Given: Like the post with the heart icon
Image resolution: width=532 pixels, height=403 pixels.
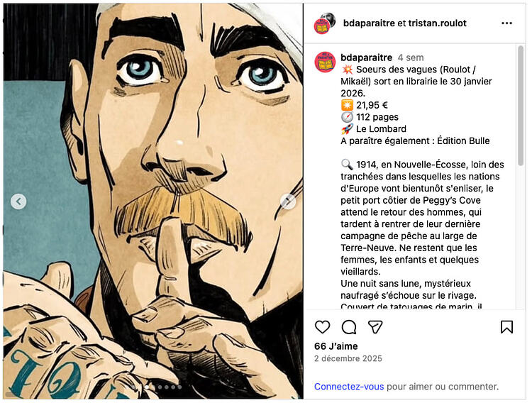Looking at the screenshot, I should [323, 327].
